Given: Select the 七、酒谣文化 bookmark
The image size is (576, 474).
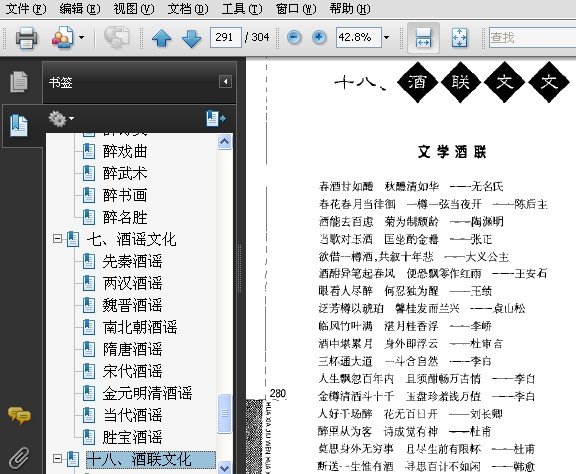Looking at the screenshot, I should tap(132, 239).
